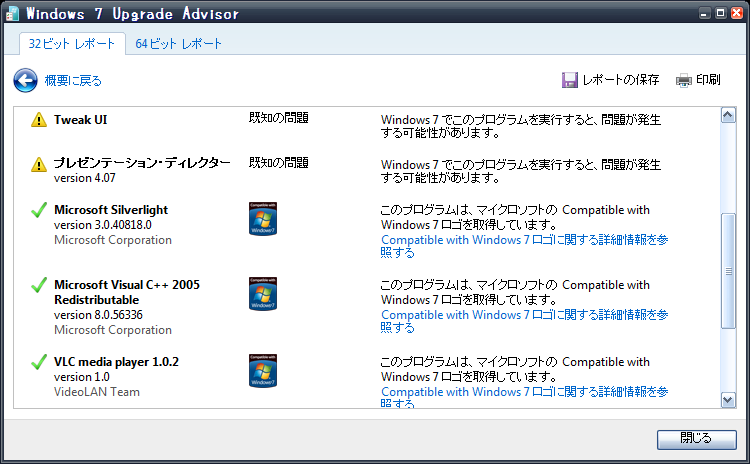Click the printer icon

pyautogui.click(x=684, y=80)
